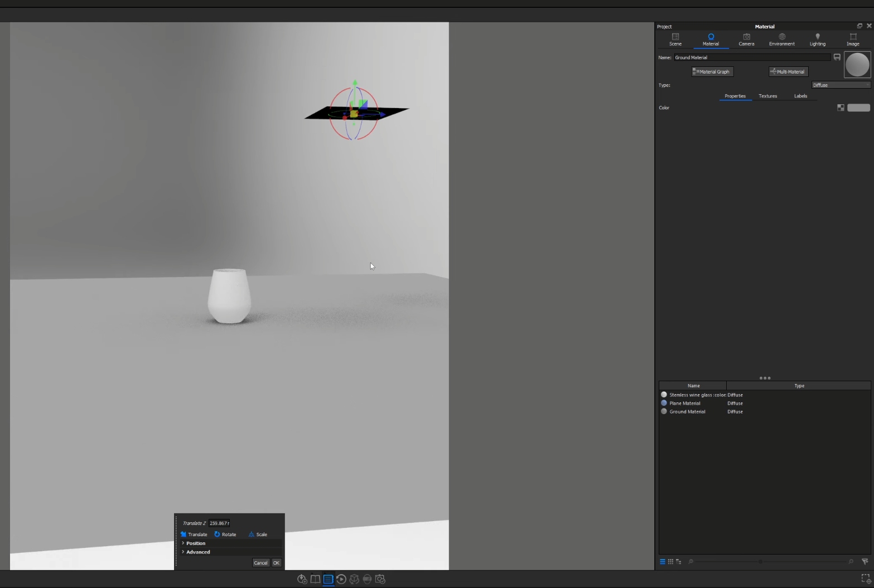Open the Textures tab for Ground Material
This screenshot has height=588, width=874.
[x=767, y=96]
